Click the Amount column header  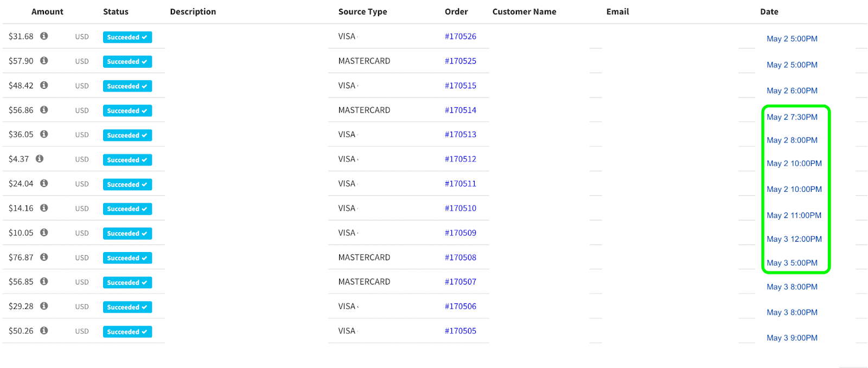47,11
